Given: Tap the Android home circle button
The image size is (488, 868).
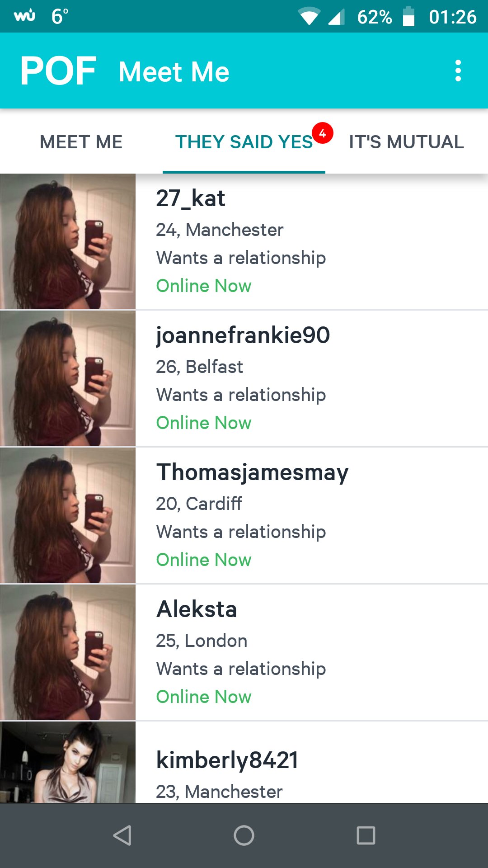Looking at the screenshot, I should [244, 835].
